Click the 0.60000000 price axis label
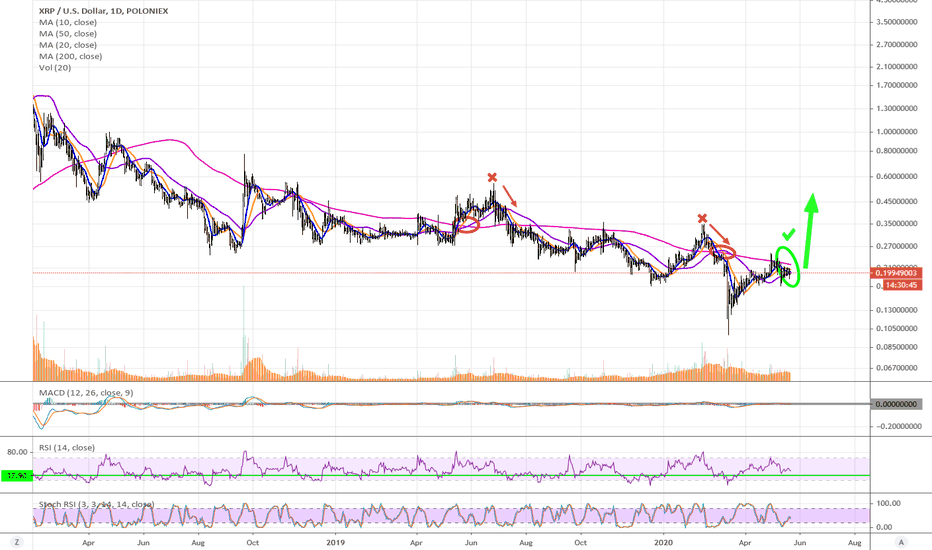The image size is (932, 550). [896, 176]
